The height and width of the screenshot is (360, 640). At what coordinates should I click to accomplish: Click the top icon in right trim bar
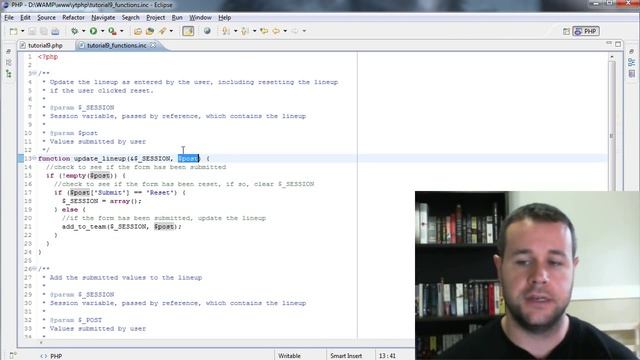click(631, 51)
